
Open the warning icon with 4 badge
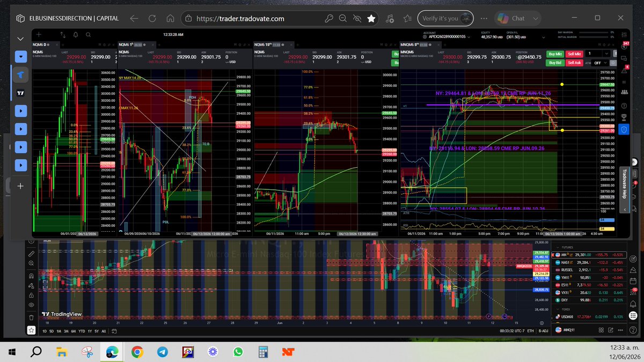(x=625, y=70)
